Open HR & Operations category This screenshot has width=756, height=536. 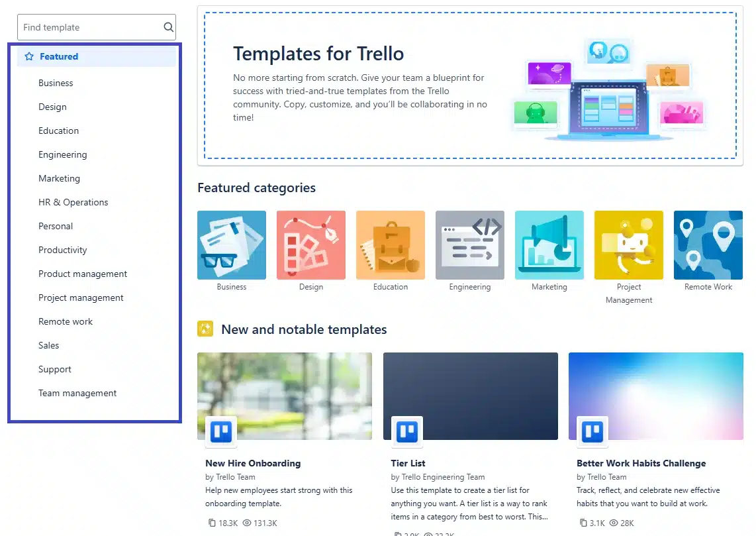point(73,202)
